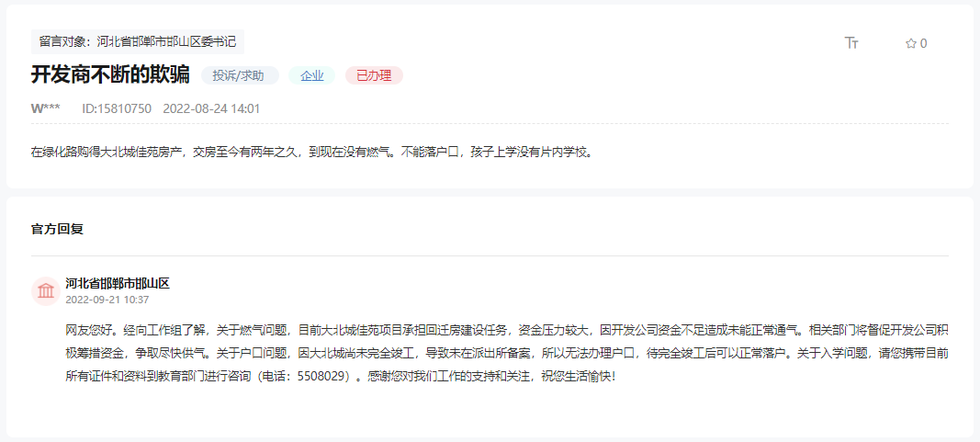Click the username W***

click(x=46, y=108)
